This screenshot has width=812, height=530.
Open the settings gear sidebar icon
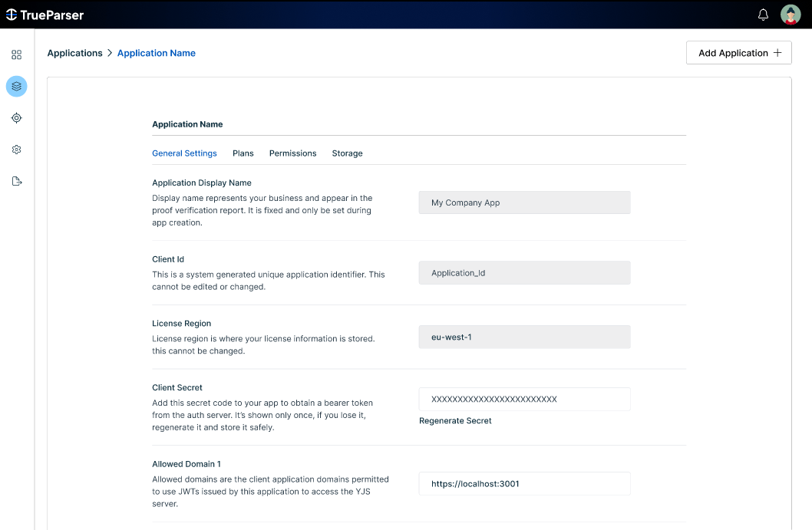pyautogui.click(x=17, y=150)
